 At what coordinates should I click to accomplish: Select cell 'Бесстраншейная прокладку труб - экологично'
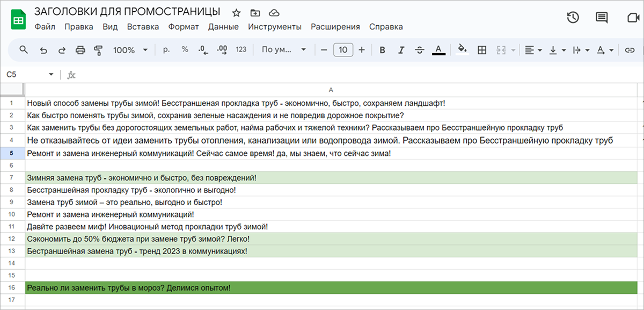pyautogui.click(x=331, y=190)
